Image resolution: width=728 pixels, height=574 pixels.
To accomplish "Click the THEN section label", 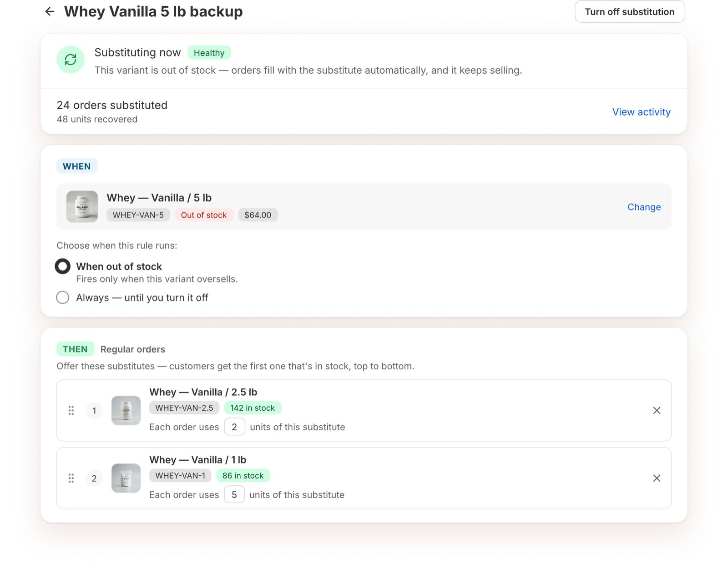I will (75, 349).
